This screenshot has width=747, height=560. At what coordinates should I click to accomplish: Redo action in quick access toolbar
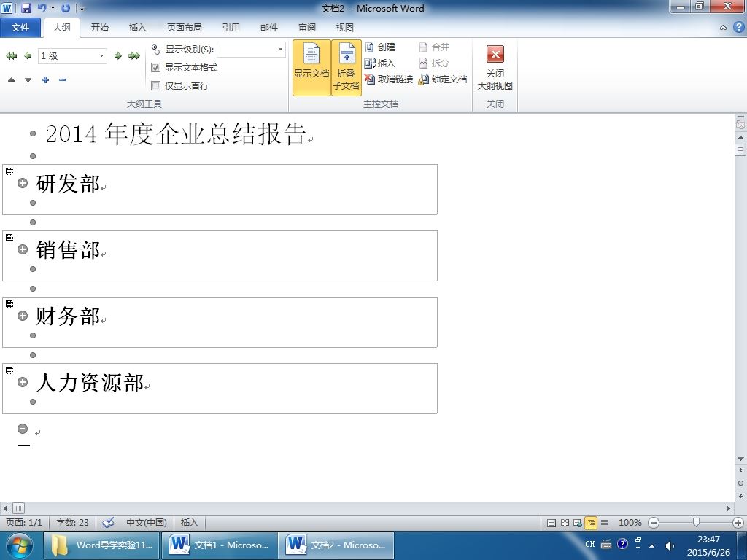click(x=66, y=8)
